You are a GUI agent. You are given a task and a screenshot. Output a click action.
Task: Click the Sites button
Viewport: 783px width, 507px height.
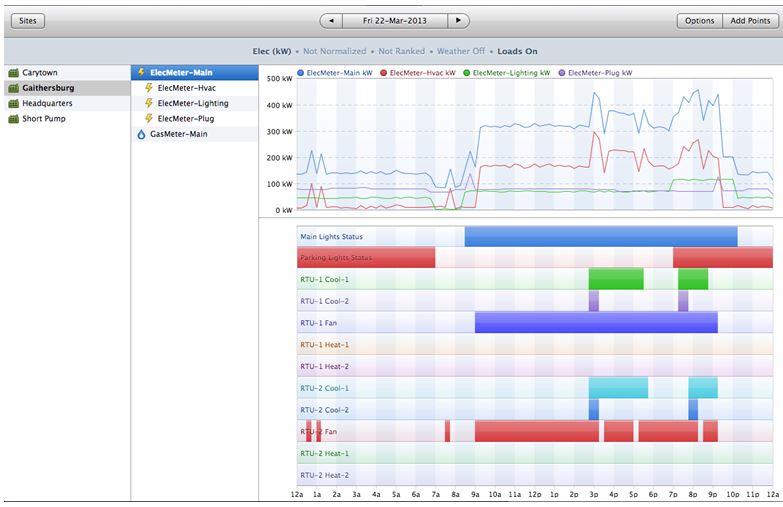click(x=28, y=21)
